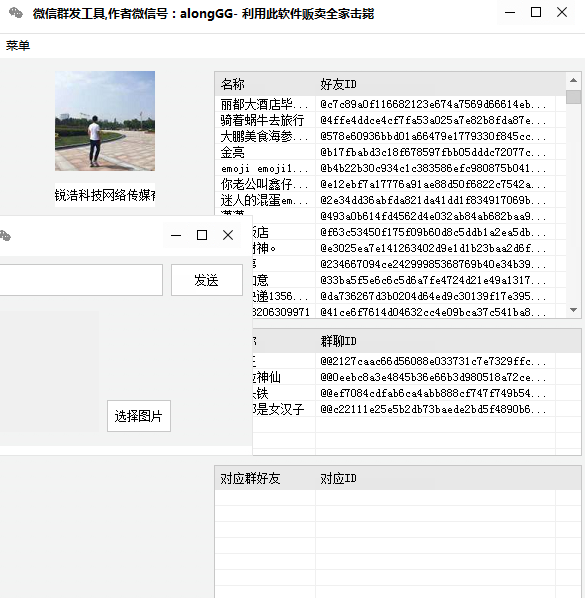Click friend list scrollbar down arrow
This screenshot has height=598, width=585.
(573, 310)
